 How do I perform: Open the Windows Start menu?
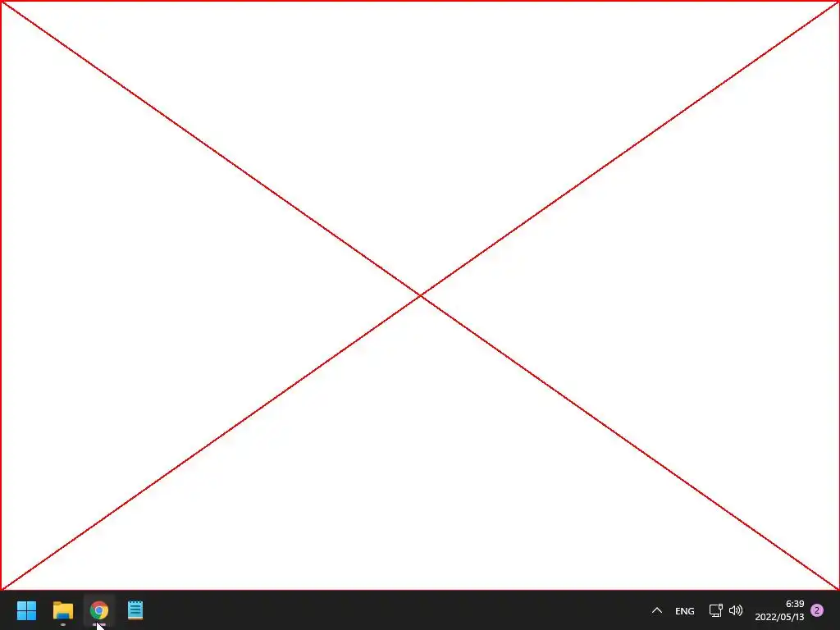[x=26, y=610]
